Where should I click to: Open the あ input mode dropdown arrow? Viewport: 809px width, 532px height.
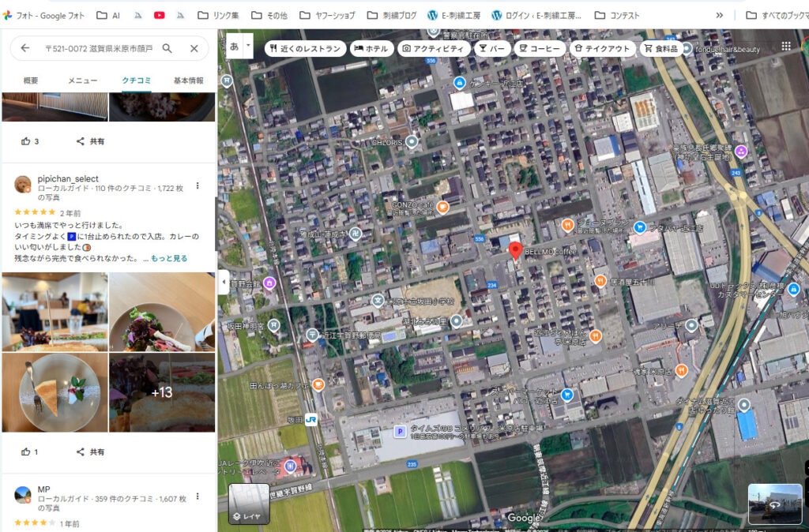pos(248,45)
